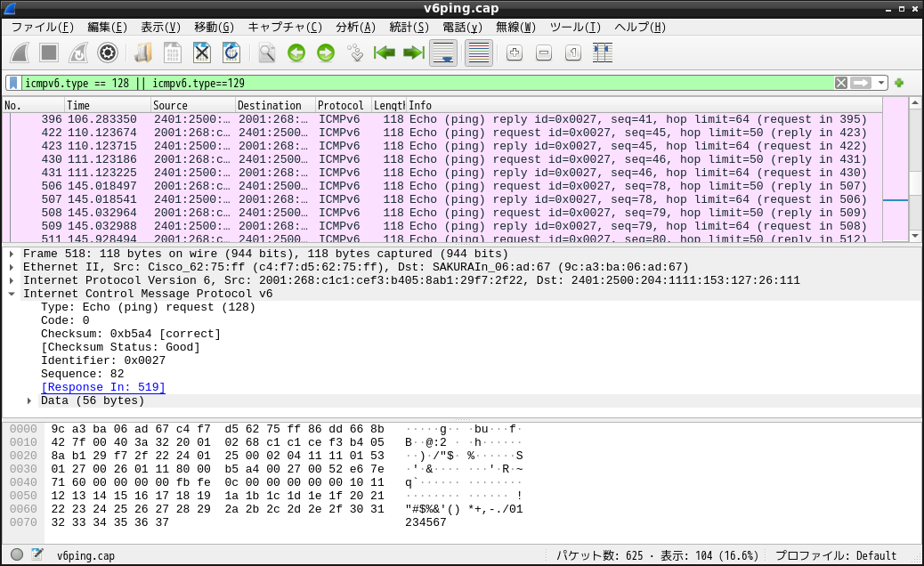The width and height of the screenshot is (924, 566).
Task: Clear the display filter
Action: [x=841, y=83]
